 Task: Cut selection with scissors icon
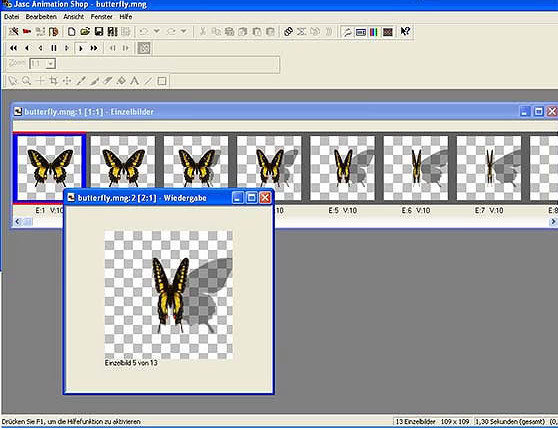tap(202, 32)
